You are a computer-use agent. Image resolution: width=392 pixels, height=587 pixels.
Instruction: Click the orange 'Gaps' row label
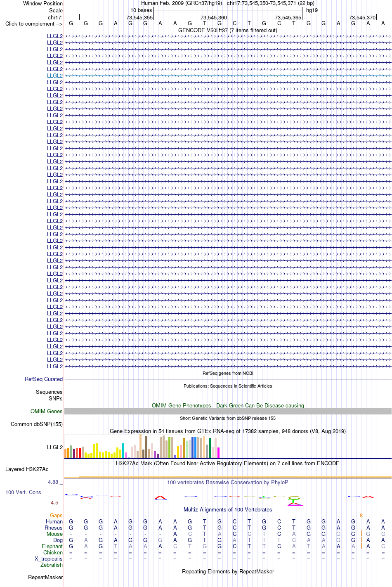click(x=56, y=515)
